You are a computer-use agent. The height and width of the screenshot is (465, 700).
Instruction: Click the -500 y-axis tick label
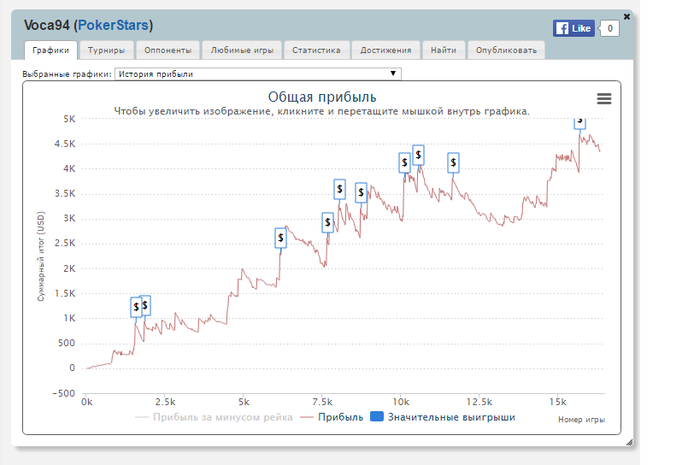point(64,394)
